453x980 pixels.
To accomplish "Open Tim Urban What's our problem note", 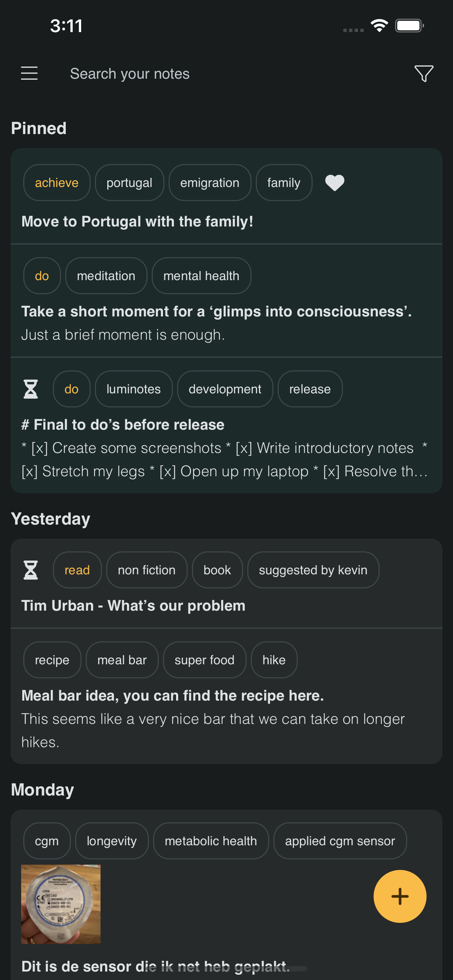I will click(226, 583).
